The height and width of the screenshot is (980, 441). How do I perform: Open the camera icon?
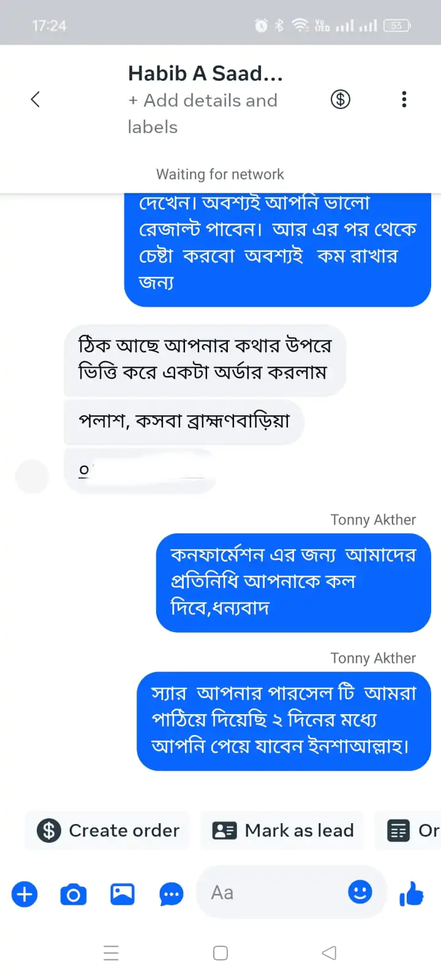(73, 894)
